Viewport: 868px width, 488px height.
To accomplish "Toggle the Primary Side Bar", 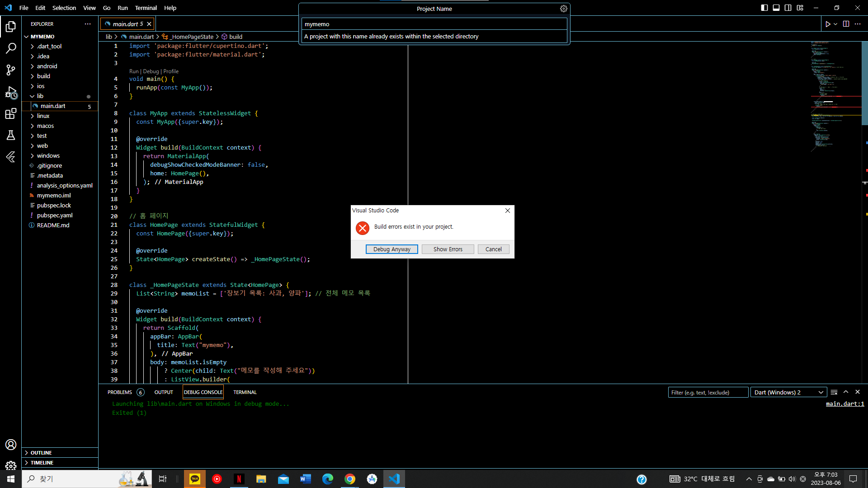I will [764, 8].
